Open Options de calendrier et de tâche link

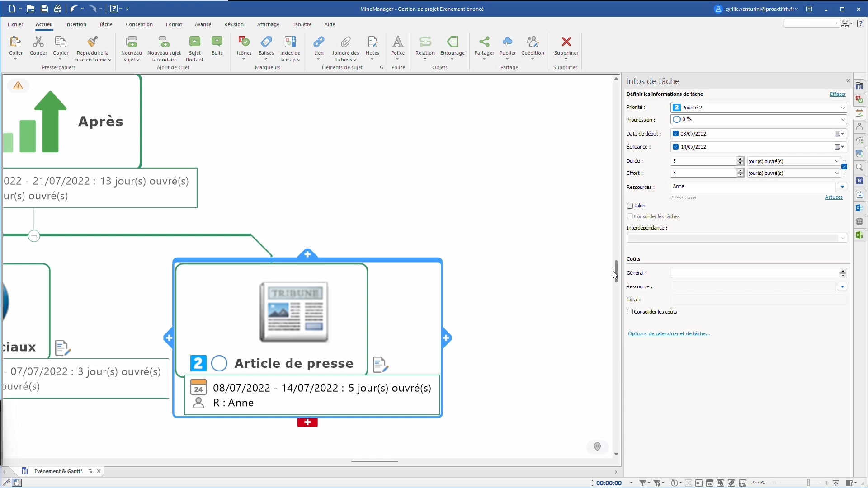click(668, 333)
